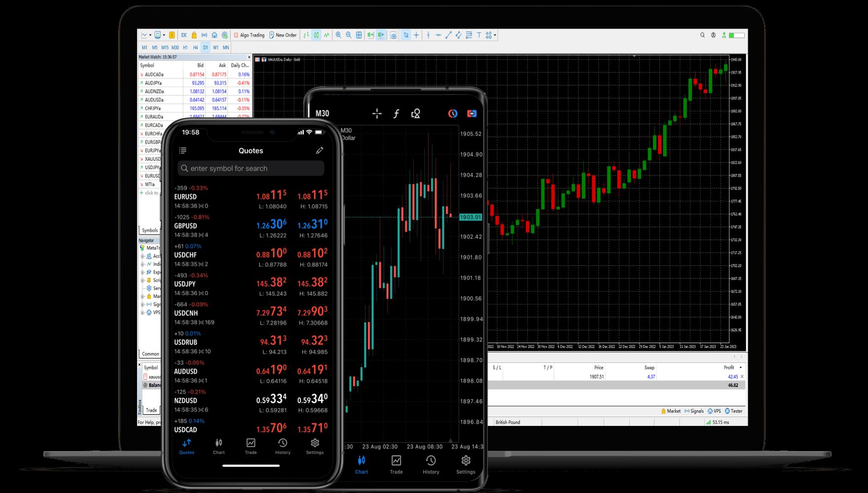
Task: Switch the chart to line chart mode
Action: pos(325,35)
